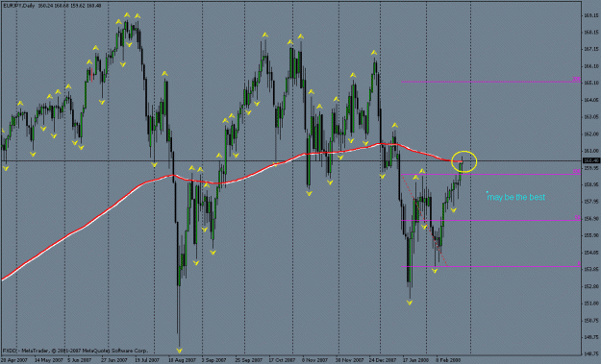This screenshot has width=601, height=364.
Task: Click the 155.90 price axis label
Action: pyautogui.click(x=591, y=235)
